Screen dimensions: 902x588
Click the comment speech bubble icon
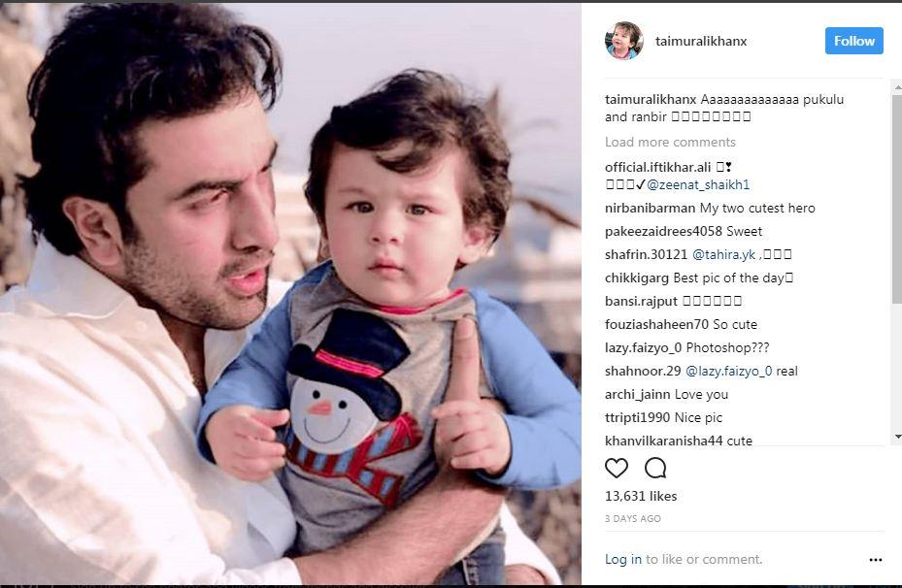tap(655, 468)
